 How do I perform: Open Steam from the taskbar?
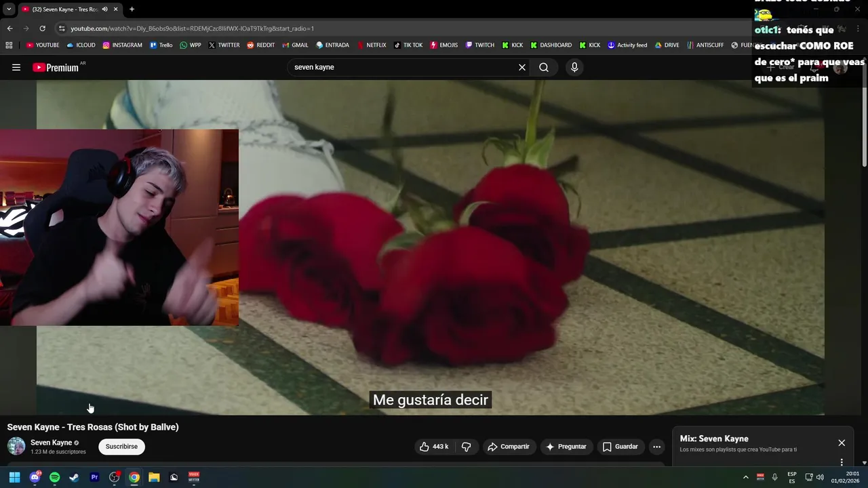point(75,477)
